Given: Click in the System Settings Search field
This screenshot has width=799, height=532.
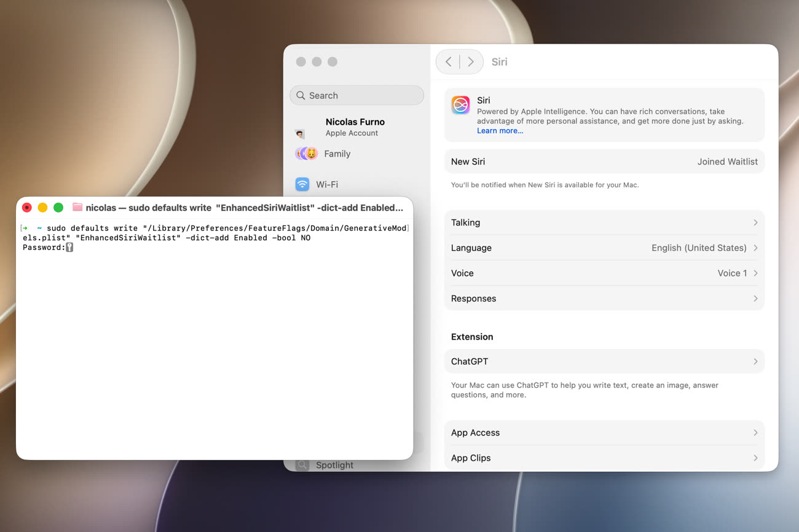Looking at the screenshot, I should coord(356,95).
